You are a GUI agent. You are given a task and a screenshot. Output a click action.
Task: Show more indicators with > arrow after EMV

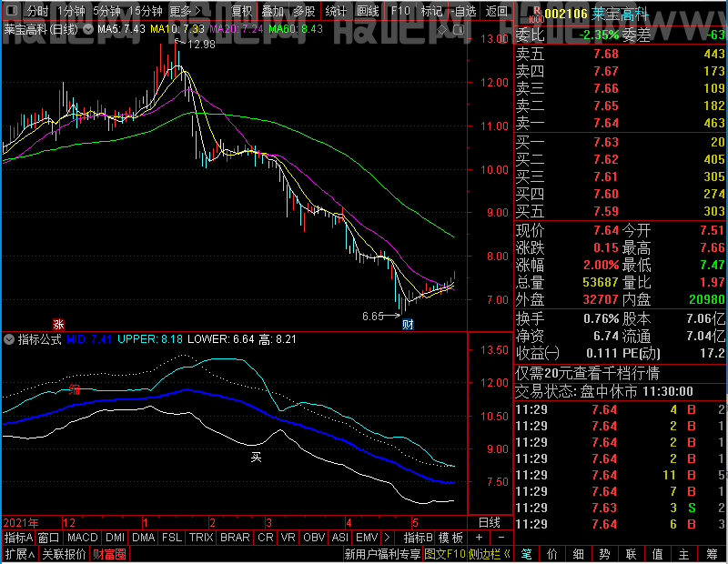[x=388, y=538]
